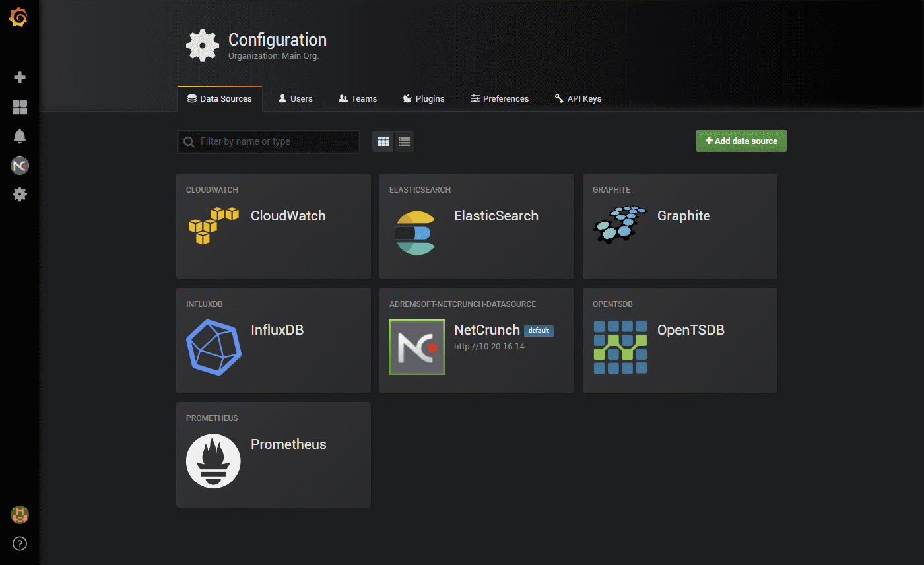Open the Prometheus data source name

tap(288, 444)
